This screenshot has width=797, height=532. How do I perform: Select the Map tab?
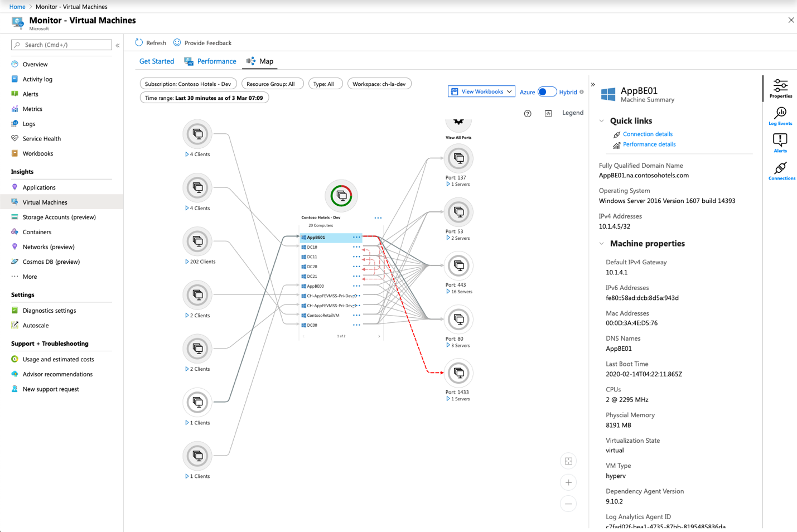[x=260, y=61]
